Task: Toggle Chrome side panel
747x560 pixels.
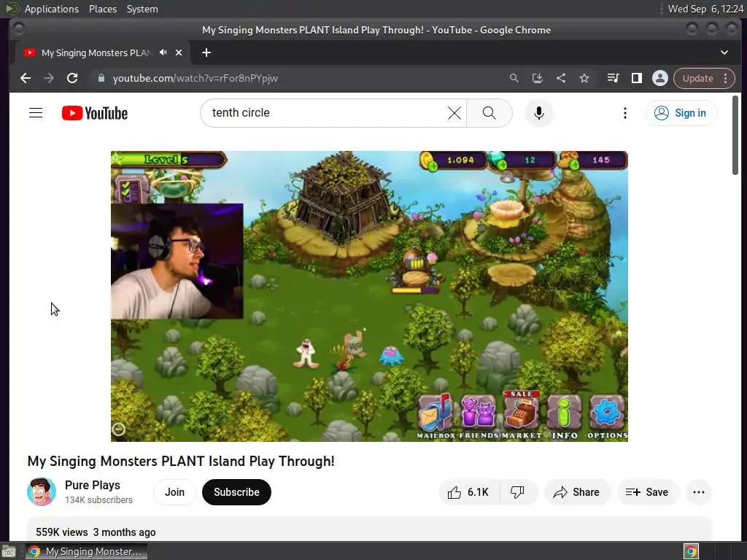Action: click(x=636, y=78)
